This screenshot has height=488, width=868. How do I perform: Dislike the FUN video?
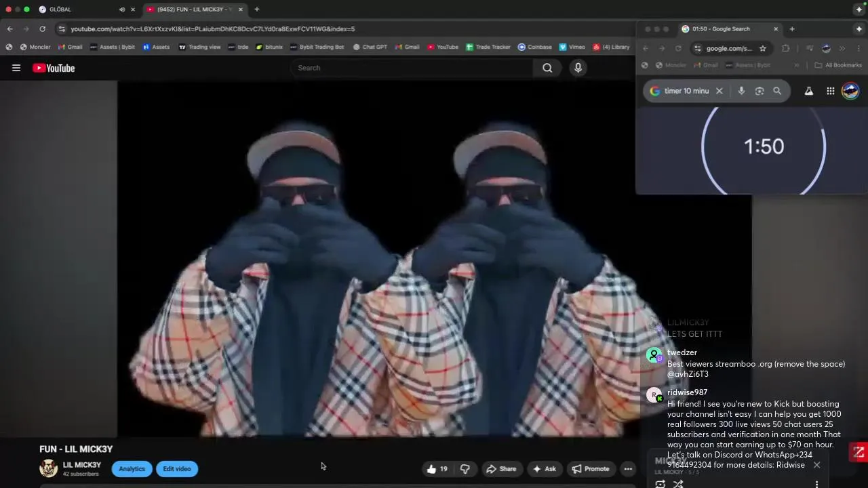[465, 469]
